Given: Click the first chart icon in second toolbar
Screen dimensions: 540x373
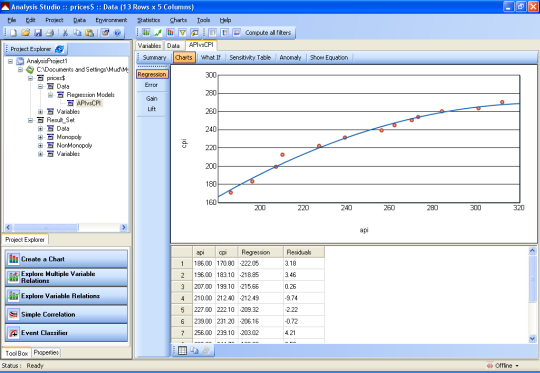Looking at the screenshot, I should click(146, 33).
